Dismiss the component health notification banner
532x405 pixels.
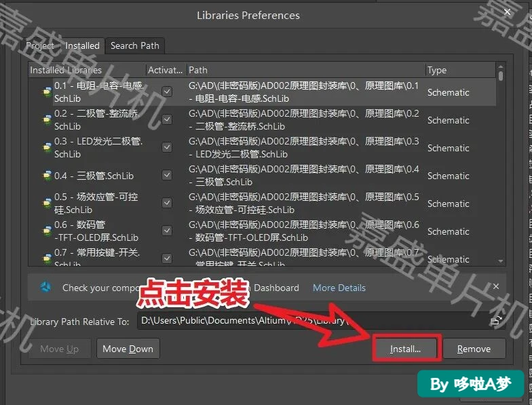tap(496, 286)
